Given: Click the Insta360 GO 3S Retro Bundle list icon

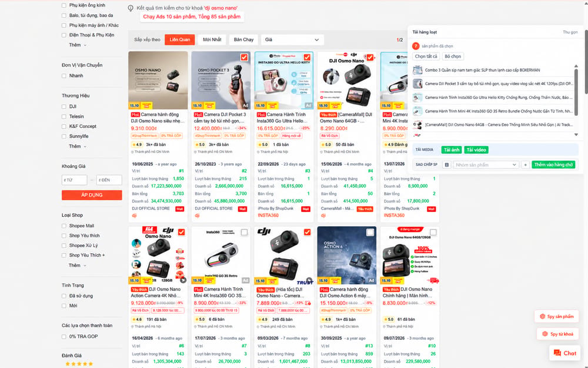Looking at the screenshot, I should click(x=417, y=111).
